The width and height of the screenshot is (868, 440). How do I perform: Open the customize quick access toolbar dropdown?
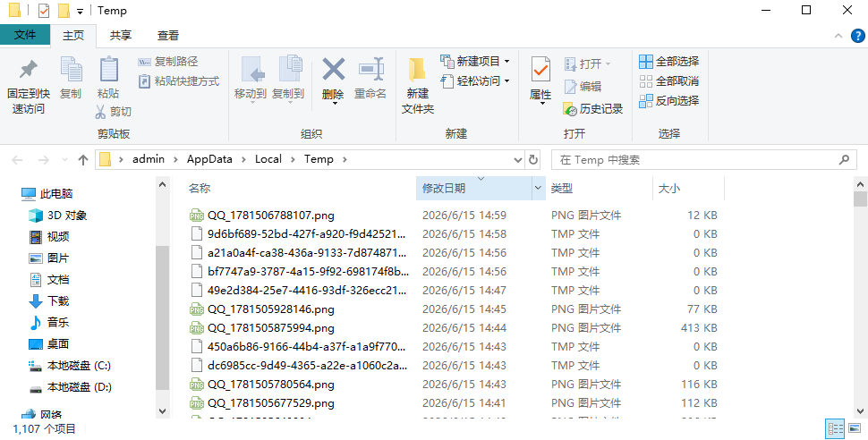(x=80, y=12)
